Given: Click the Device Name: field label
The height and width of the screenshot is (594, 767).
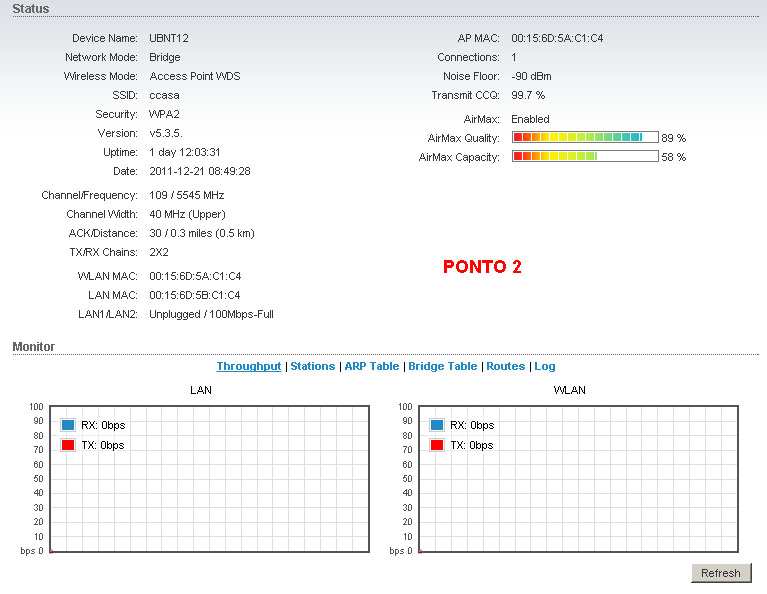Looking at the screenshot, I should pos(105,38).
